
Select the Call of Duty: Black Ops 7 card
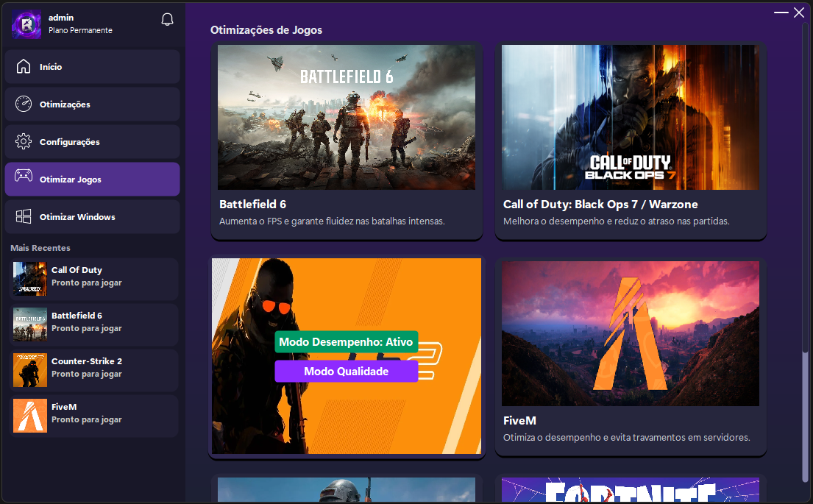click(x=631, y=118)
